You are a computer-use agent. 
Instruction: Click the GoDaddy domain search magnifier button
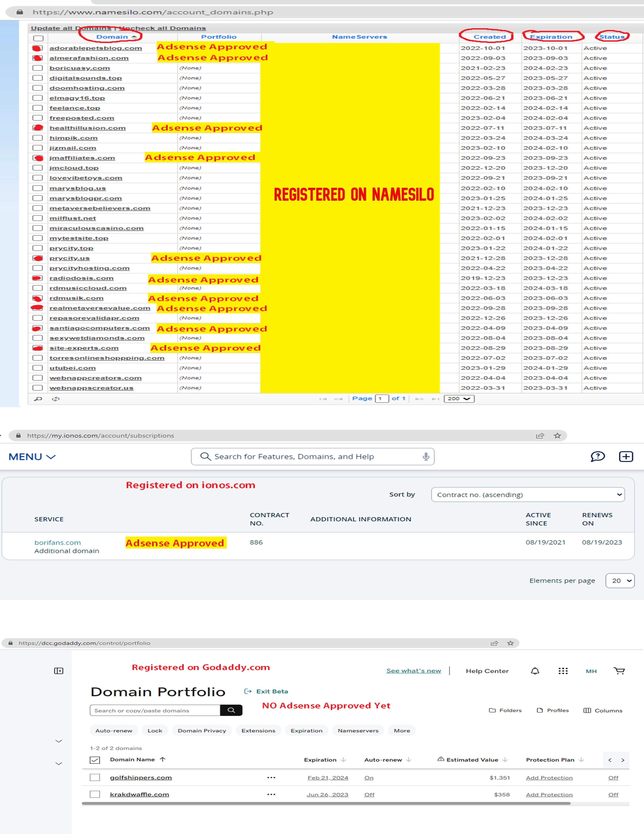click(x=231, y=710)
